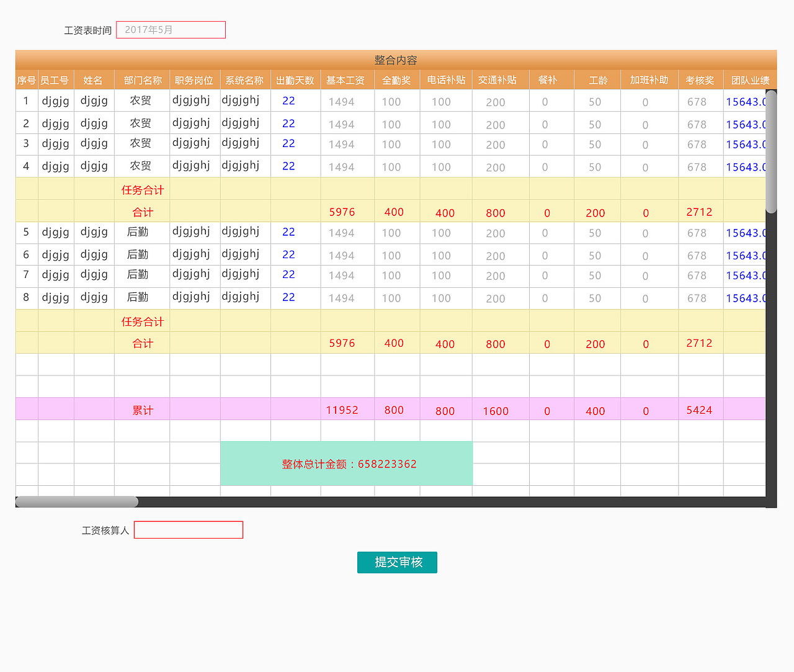This screenshot has height=672, width=794.
Task: Open row 2's blue 团队业绩 value 15643.0
Action: tap(746, 125)
